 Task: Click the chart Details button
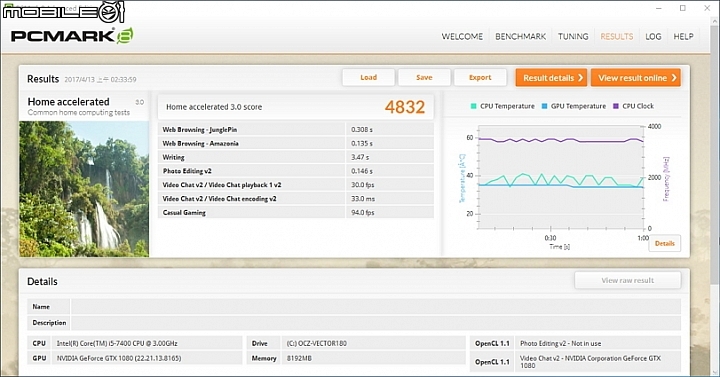click(664, 243)
